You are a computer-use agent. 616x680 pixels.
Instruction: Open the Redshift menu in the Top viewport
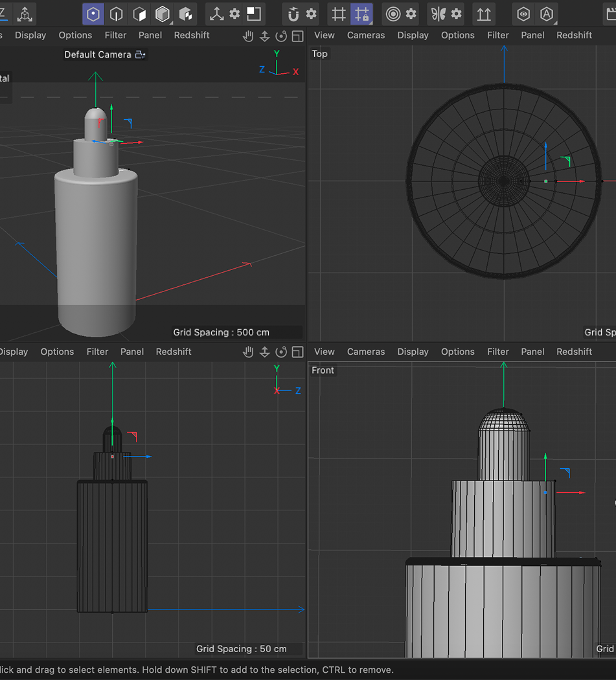tap(574, 35)
